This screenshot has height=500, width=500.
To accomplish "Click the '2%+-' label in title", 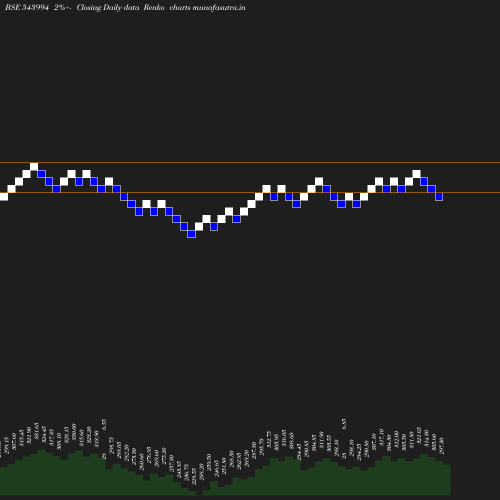I will pos(62,7).
